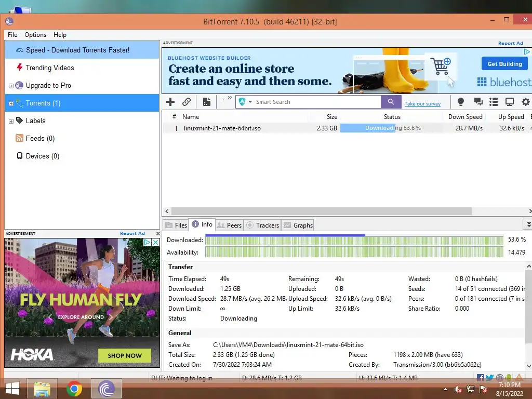Click into the Smart Search field
Screen dimensions: 532x399
(317, 102)
